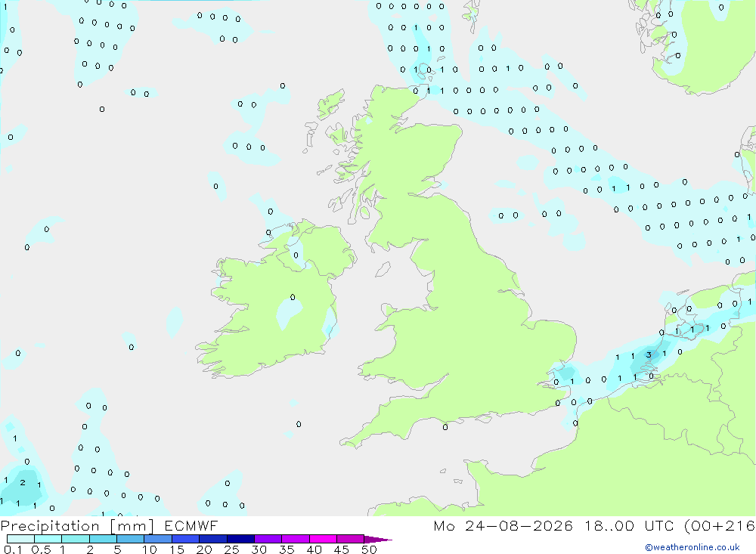Click the '30' legend scale label
This screenshot has height=554, width=756.
tap(259, 549)
